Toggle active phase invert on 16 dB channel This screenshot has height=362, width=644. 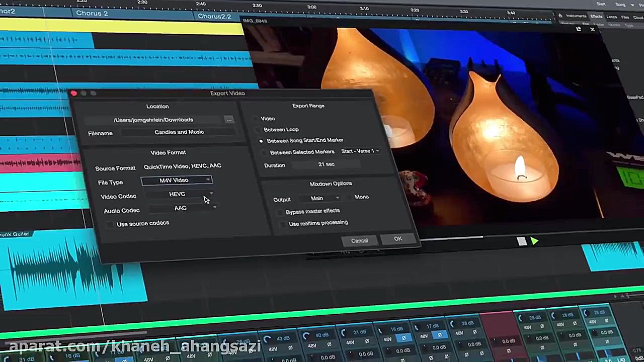click(404, 338)
